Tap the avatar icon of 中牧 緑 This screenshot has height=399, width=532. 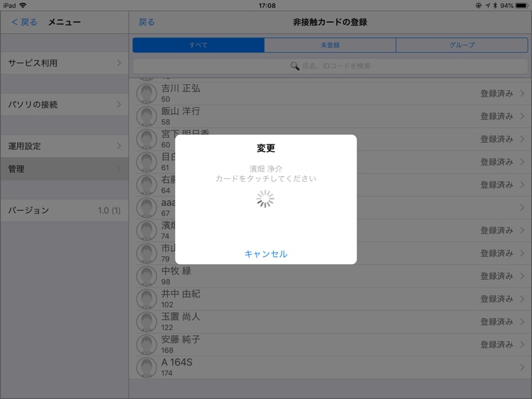pyautogui.click(x=147, y=276)
